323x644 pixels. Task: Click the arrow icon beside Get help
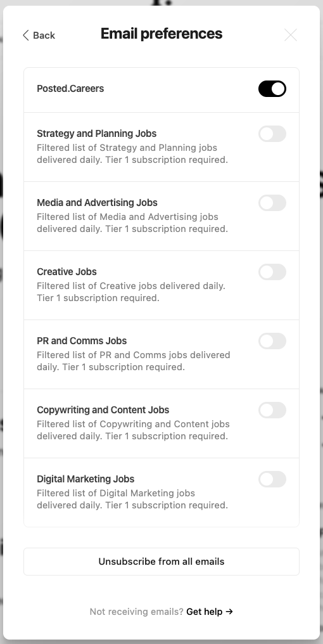(229, 612)
